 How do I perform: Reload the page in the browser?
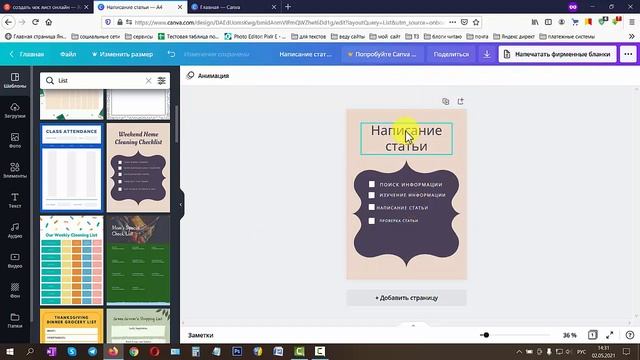coord(35,22)
